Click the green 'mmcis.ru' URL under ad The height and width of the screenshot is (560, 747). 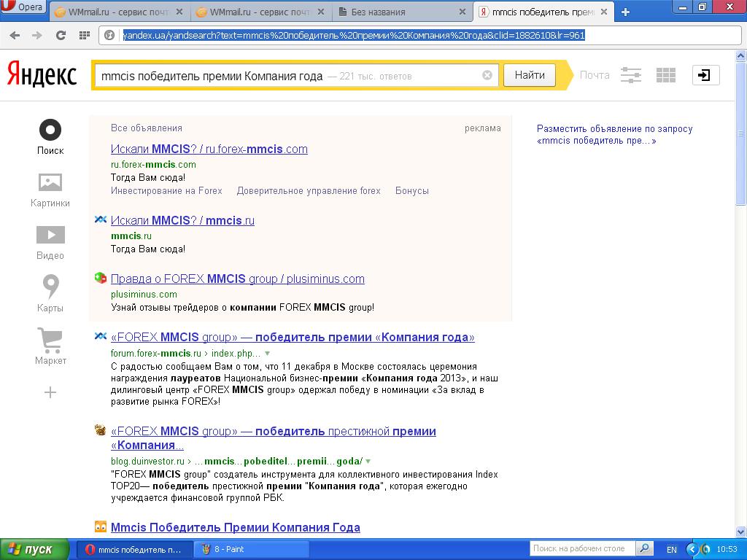tap(131, 236)
